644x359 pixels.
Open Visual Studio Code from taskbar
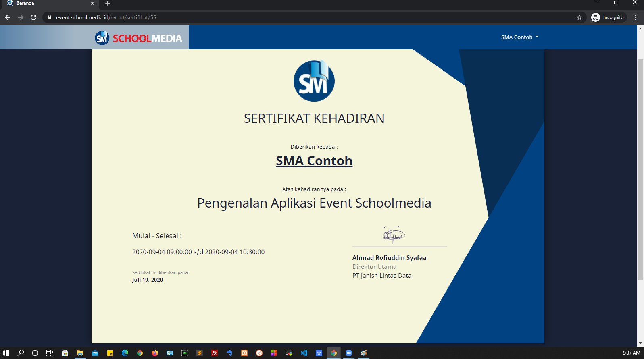click(304, 353)
